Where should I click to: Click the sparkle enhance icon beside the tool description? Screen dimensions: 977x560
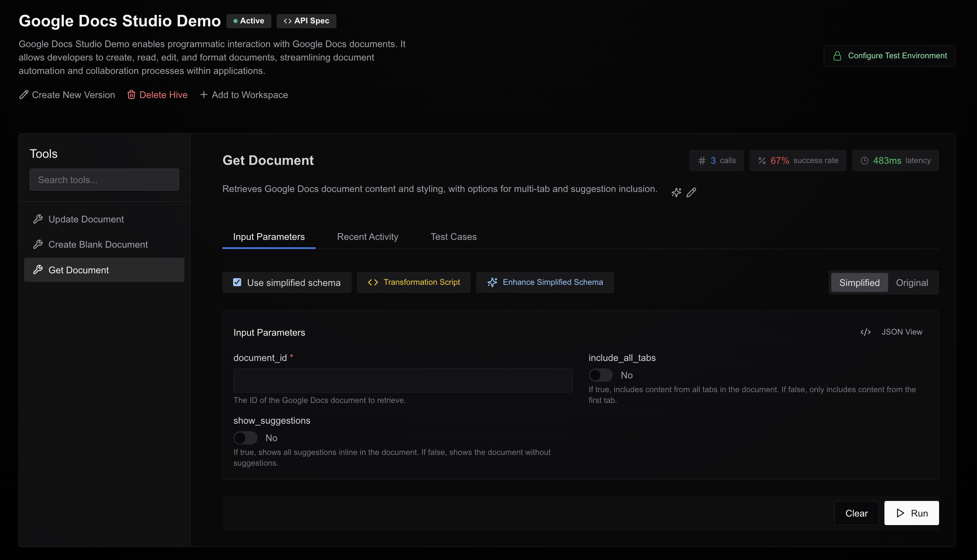pos(676,192)
